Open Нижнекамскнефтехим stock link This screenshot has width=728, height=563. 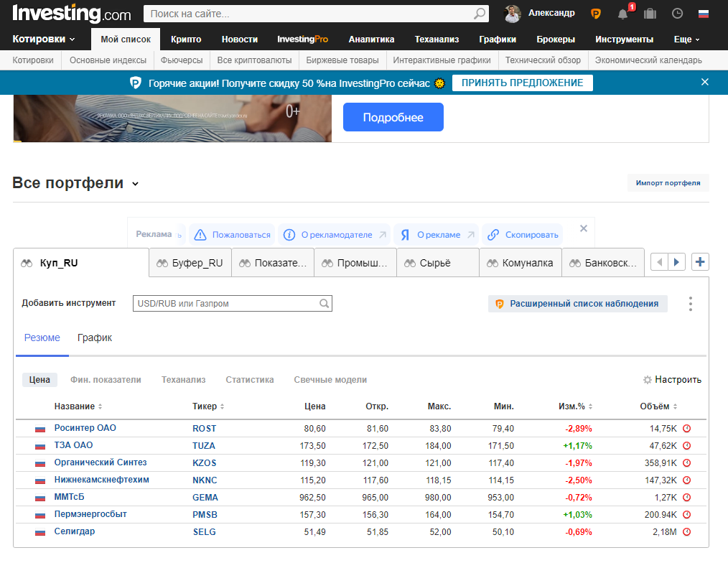(x=102, y=480)
